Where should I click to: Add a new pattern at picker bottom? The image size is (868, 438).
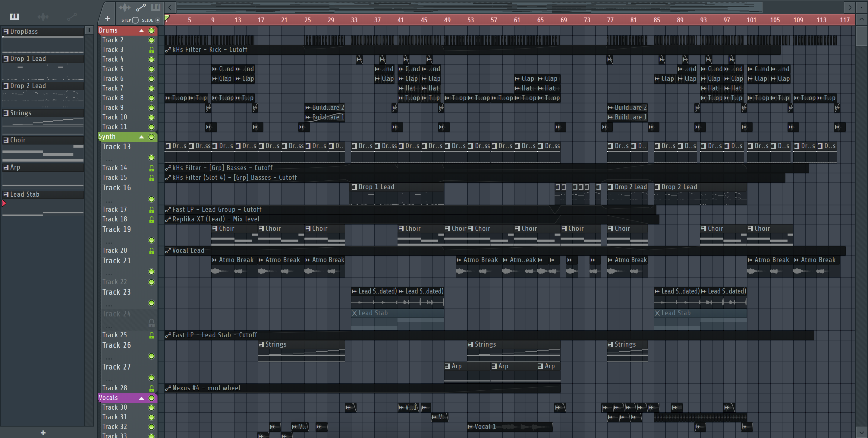point(43,433)
